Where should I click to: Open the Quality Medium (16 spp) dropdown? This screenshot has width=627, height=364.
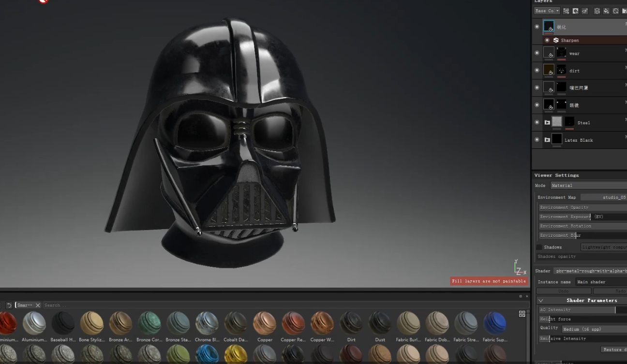pos(594,329)
